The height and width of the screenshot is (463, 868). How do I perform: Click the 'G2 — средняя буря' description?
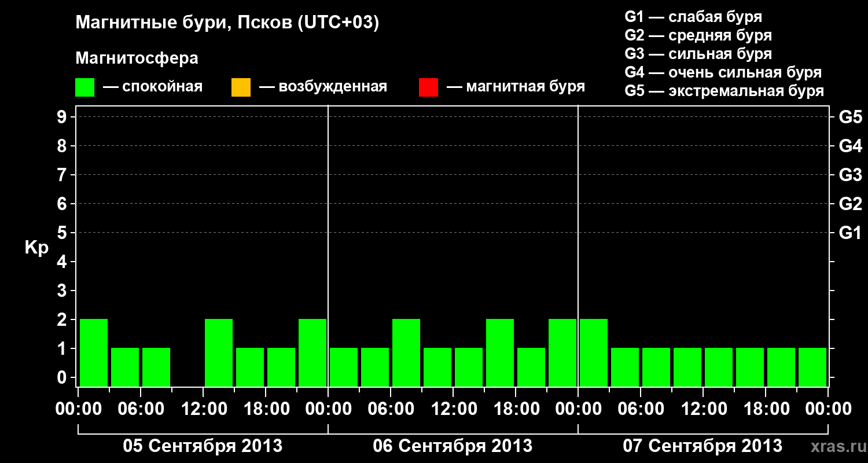pyautogui.click(x=698, y=35)
